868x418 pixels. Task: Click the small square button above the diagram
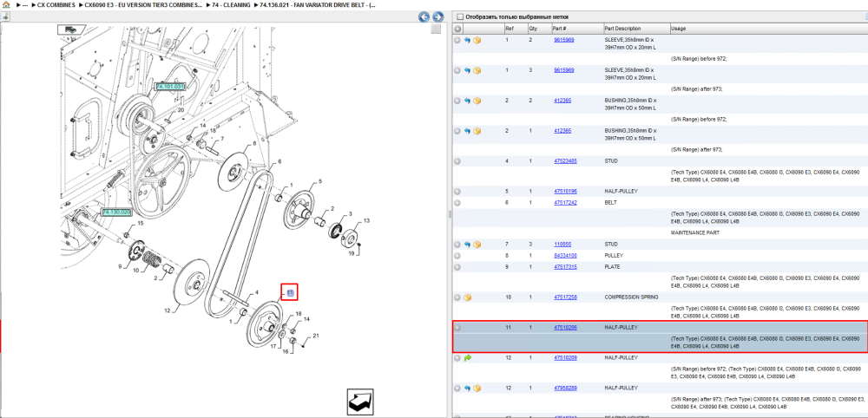click(x=437, y=29)
